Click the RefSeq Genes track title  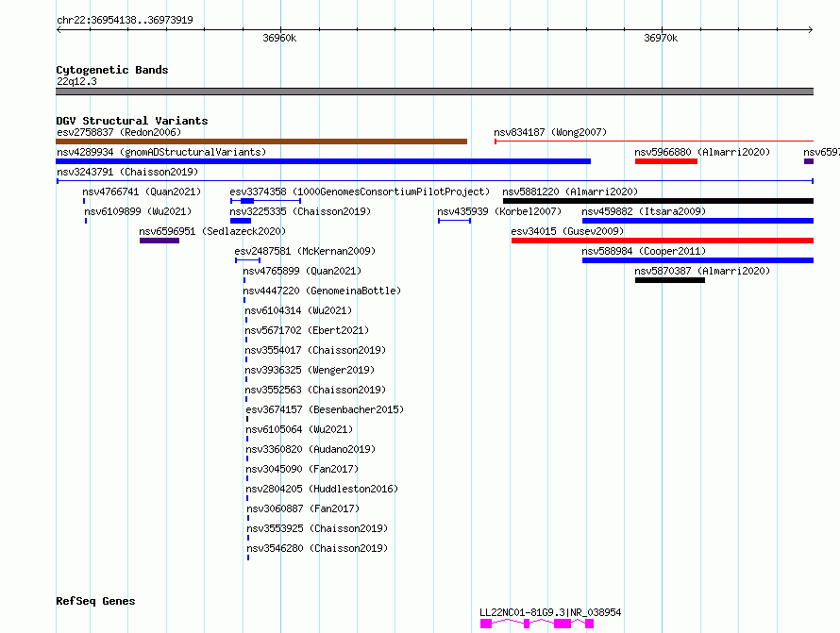(x=95, y=601)
